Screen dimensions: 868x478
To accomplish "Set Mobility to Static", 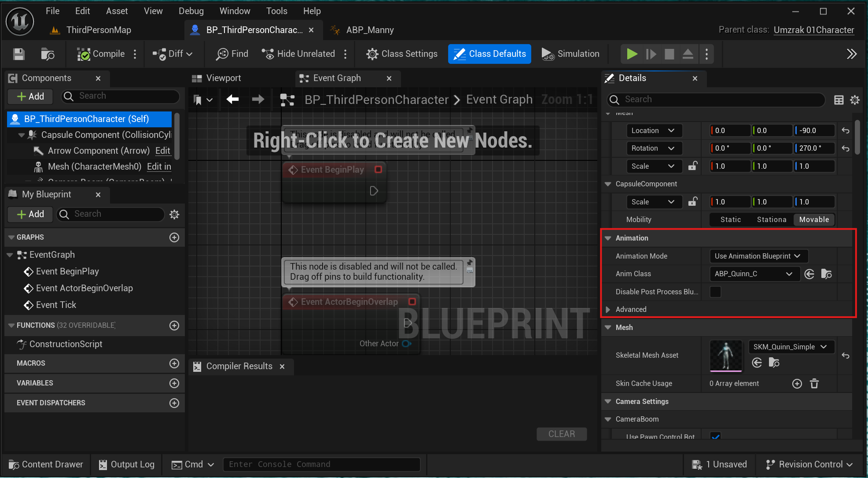I will 731,219.
